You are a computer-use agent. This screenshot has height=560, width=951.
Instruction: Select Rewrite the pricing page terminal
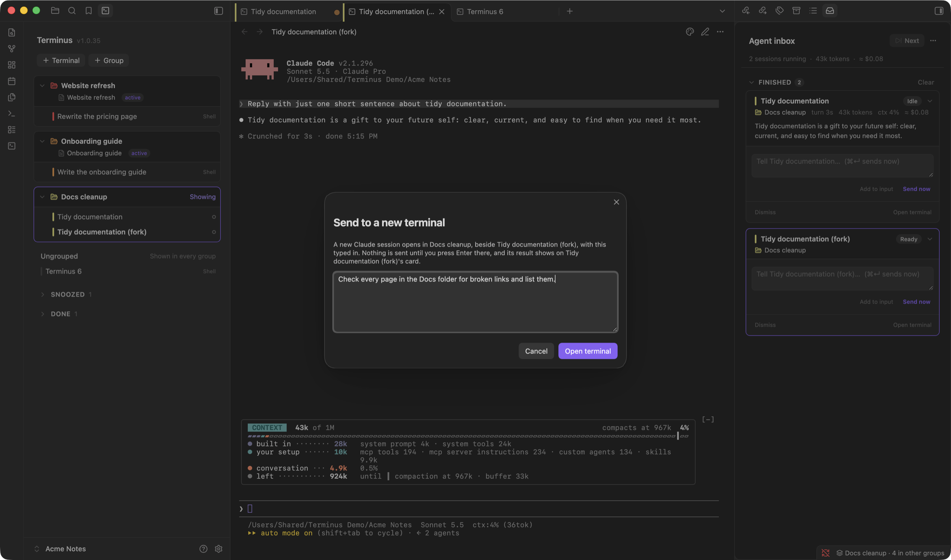[x=127, y=116]
